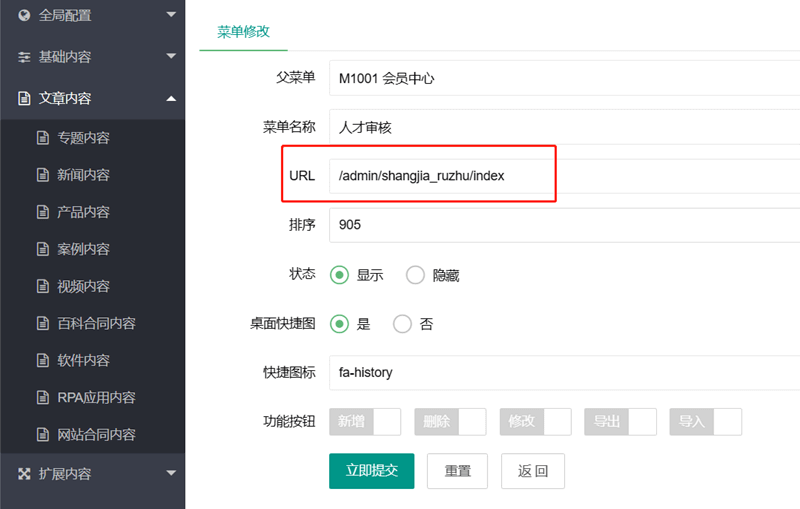The width and height of the screenshot is (800, 509).
Task: Open 新闻内容 in the sidebar
Action: [83, 175]
